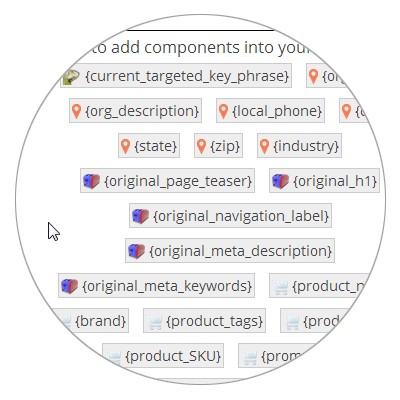
Task: Click the cart icon beside {product_SKU}
Action: click(x=114, y=357)
